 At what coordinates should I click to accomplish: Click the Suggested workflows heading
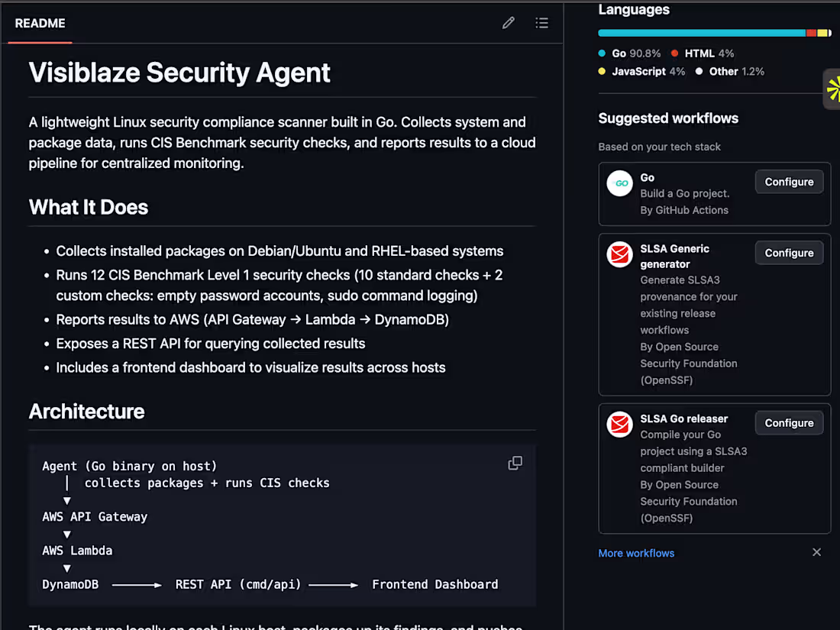[x=668, y=118]
